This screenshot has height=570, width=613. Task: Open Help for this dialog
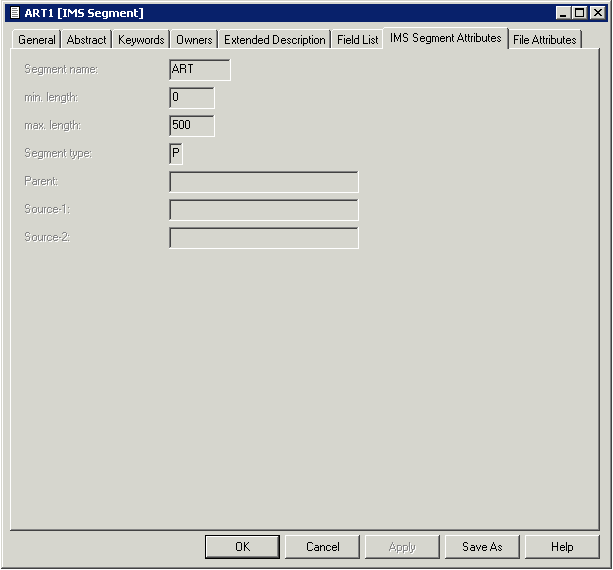click(562, 547)
